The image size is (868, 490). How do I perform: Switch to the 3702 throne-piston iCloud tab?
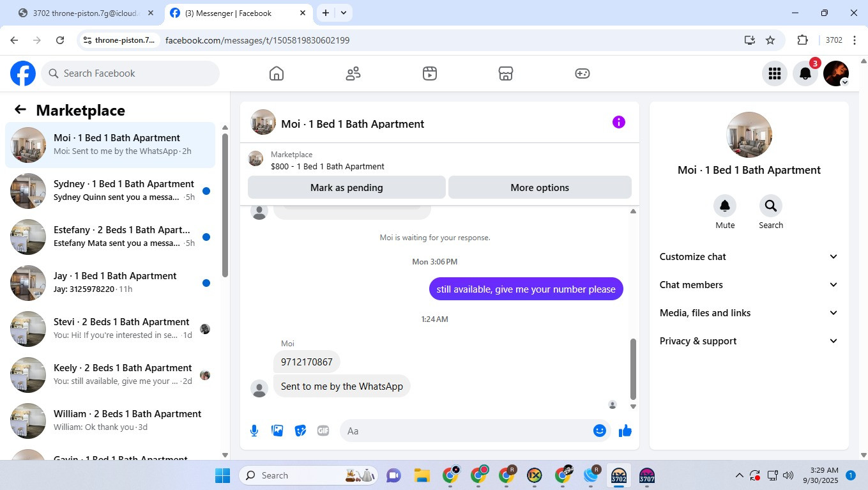point(86,13)
